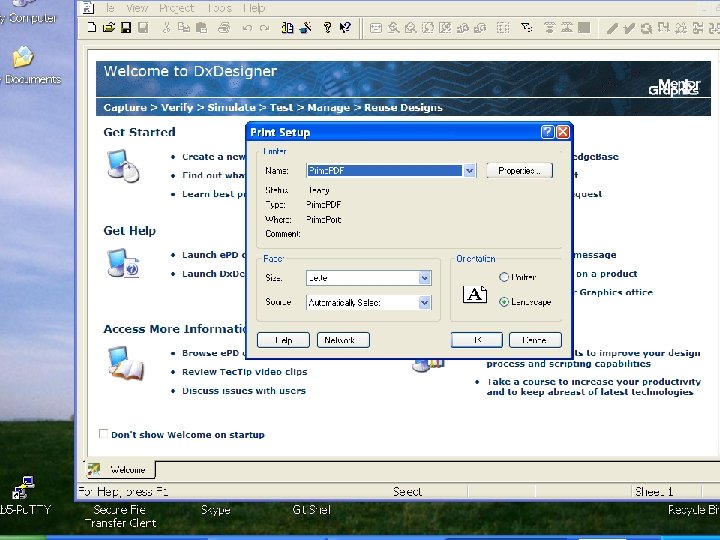
Task: Open the paper Source dropdown
Action: (x=425, y=302)
